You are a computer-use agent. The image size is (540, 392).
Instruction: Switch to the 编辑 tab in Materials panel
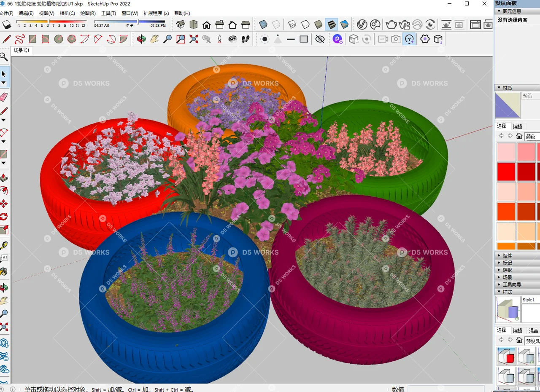(517, 126)
